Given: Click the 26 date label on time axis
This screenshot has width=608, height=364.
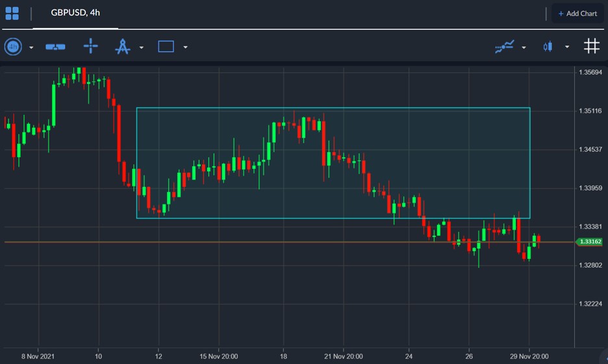Looking at the screenshot, I should coord(469,356).
